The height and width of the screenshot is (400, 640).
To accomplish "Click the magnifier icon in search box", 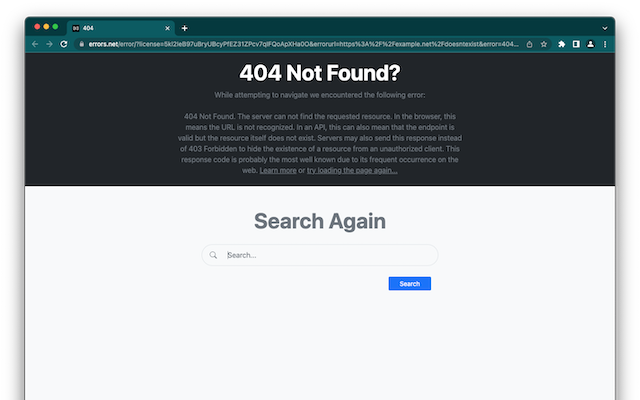I will coord(213,255).
